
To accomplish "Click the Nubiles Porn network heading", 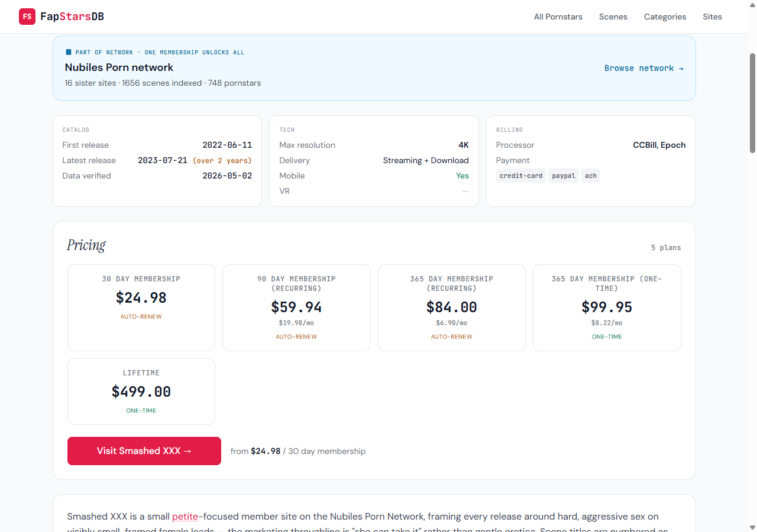I will click(119, 67).
